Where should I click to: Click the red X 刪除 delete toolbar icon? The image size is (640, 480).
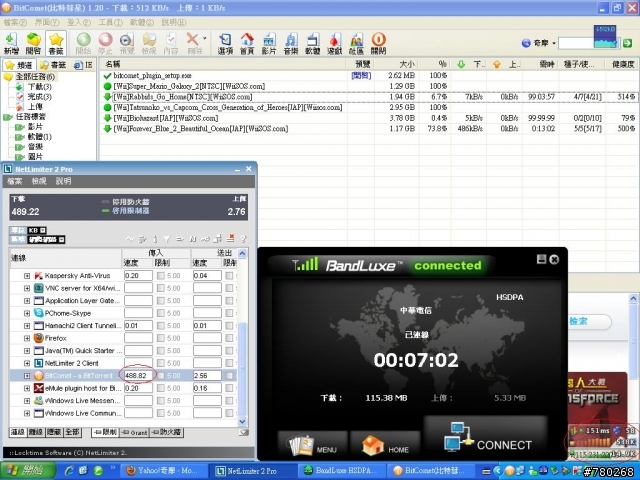coord(193,43)
